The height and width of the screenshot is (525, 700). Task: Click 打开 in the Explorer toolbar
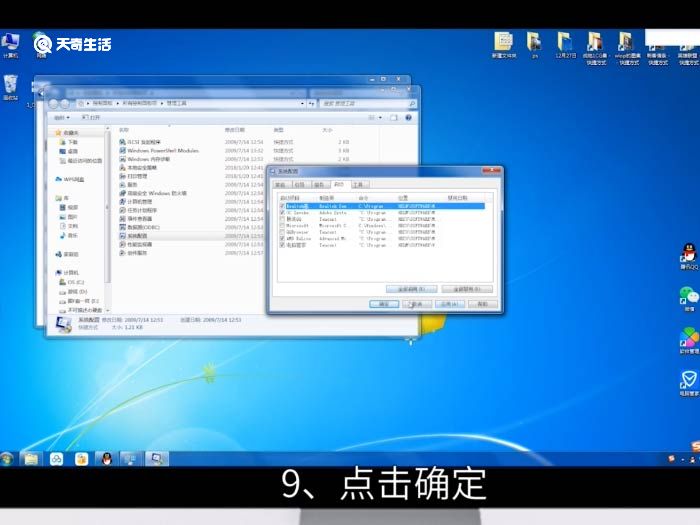[x=91, y=117]
